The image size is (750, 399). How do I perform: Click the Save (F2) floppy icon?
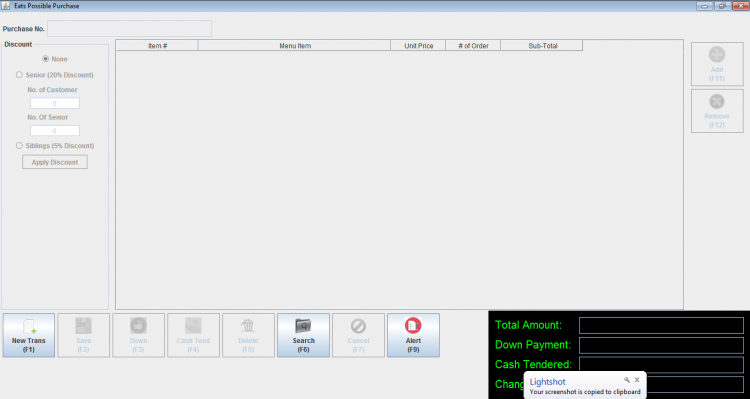coord(83,326)
